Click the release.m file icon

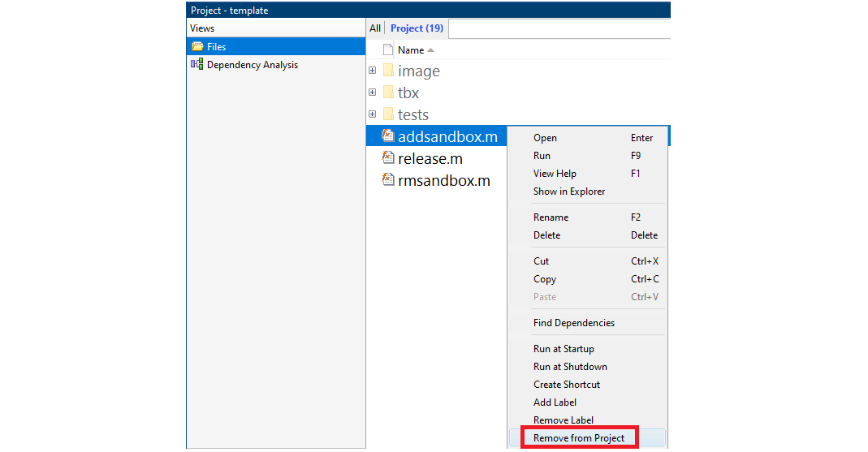(388, 158)
